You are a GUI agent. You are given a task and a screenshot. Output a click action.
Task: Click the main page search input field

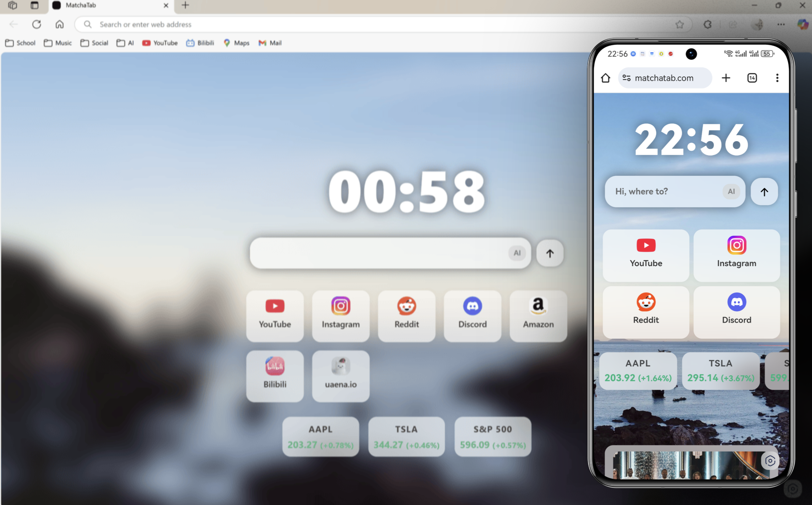(377, 253)
